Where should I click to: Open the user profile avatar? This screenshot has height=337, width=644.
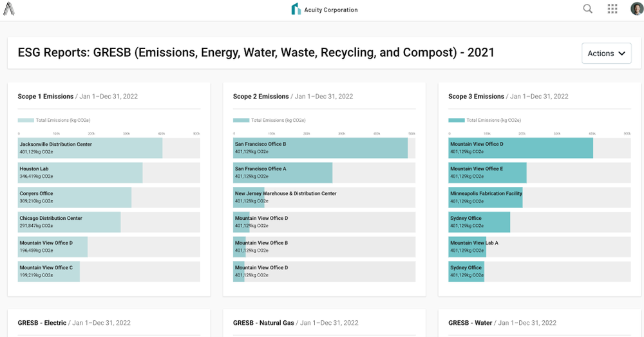coord(636,9)
